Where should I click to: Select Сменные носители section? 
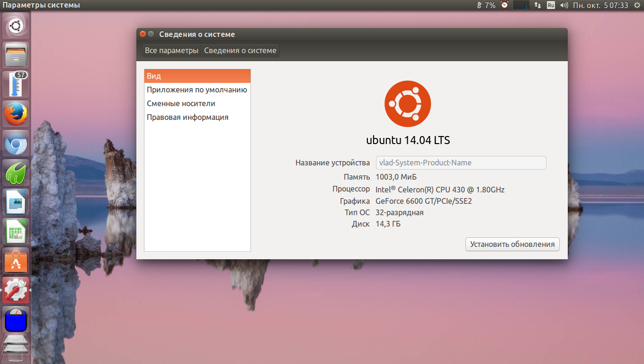197,103
